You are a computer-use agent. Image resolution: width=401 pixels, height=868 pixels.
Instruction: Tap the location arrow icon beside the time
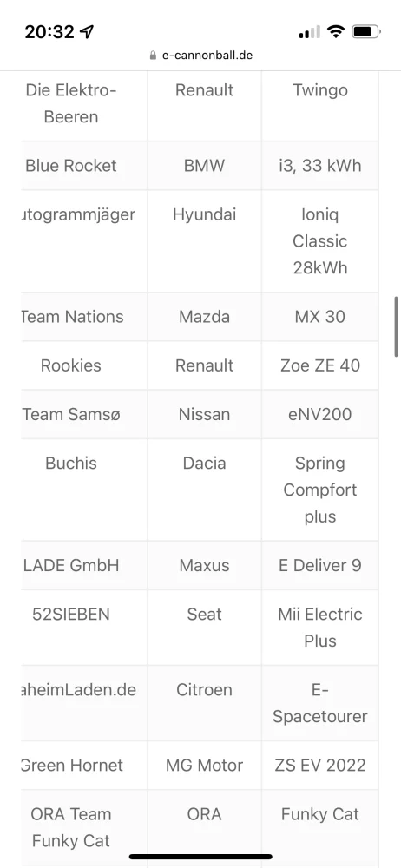pyautogui.click(x=87, y=31)
